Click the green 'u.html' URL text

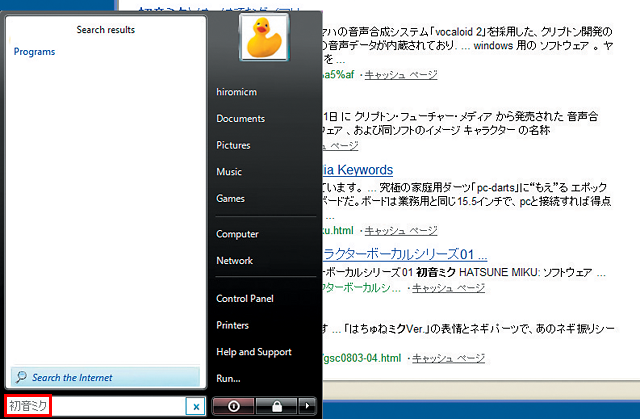[x=338, y=231]
